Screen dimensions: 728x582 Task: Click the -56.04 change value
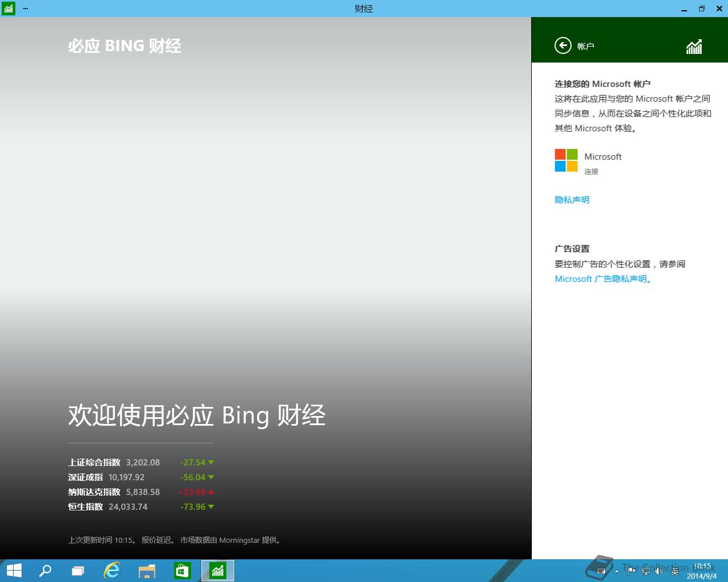[x=192, y=477]
